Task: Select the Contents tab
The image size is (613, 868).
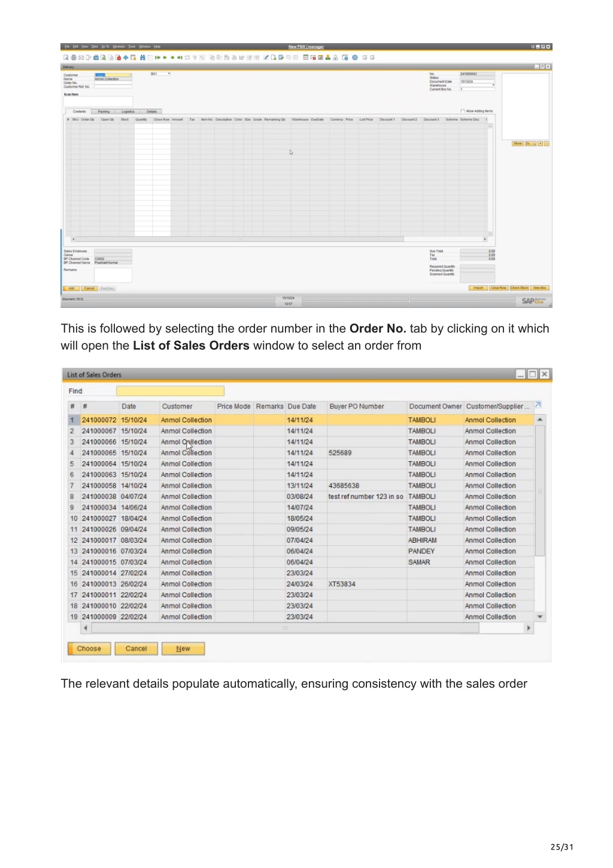Action: (x=79, y=111)
